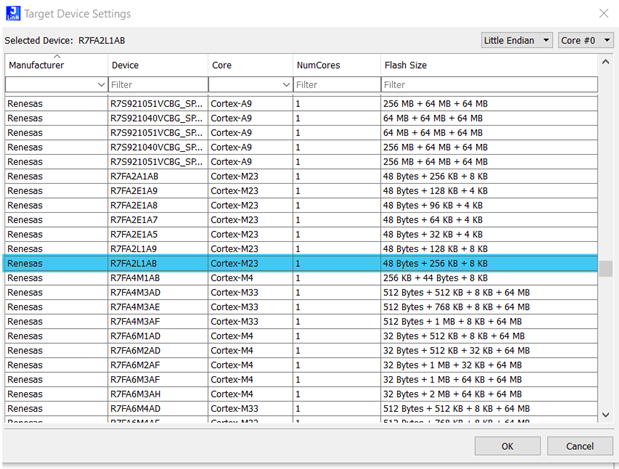This screenshot has width=619, height=469.
Task: Open the Core #0 dropdown
Action: click(585, 40)
